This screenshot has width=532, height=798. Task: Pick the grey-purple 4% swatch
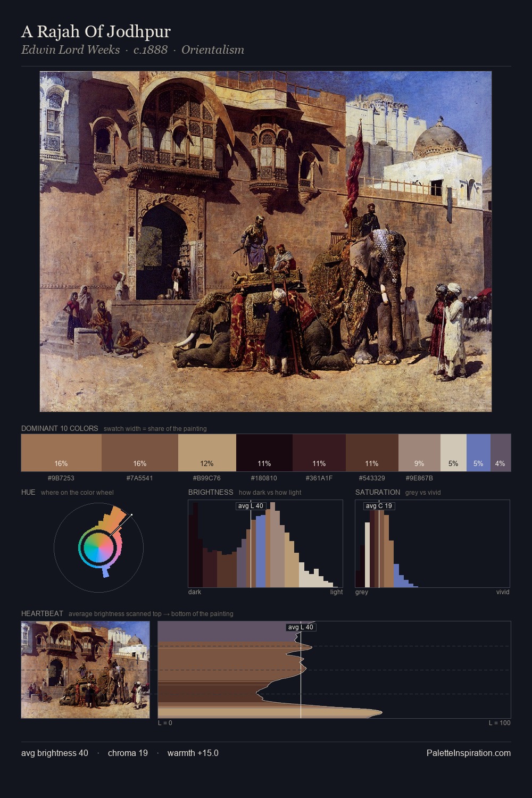[501, 453]
